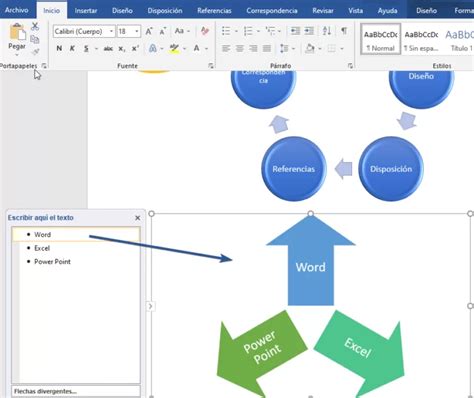
Task: Toggle subscript x₂ button
Action: (x=122, y=49)
